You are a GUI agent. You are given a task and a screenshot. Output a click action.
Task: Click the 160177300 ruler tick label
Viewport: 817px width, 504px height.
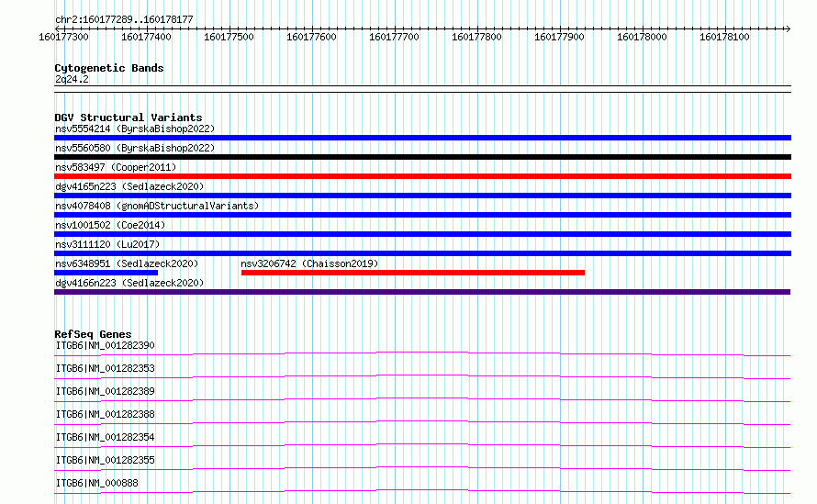coord(63,37)
